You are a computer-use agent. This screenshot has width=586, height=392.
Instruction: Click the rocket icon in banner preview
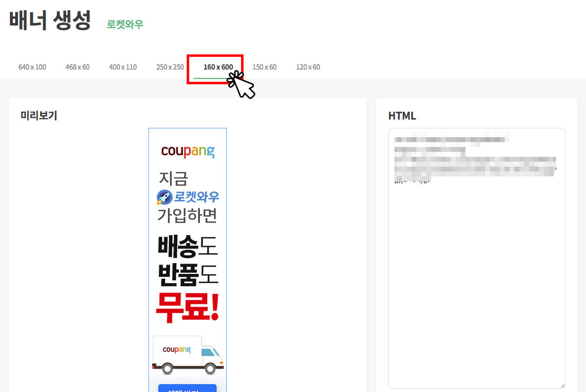(165, 197)
